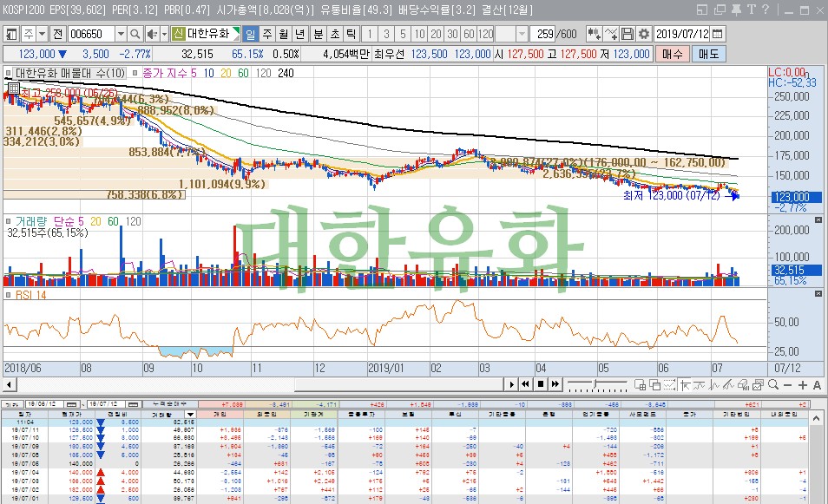The image size is (828, 504).
Task: Open the calendar date picker icon
Action: click(717, 35)
